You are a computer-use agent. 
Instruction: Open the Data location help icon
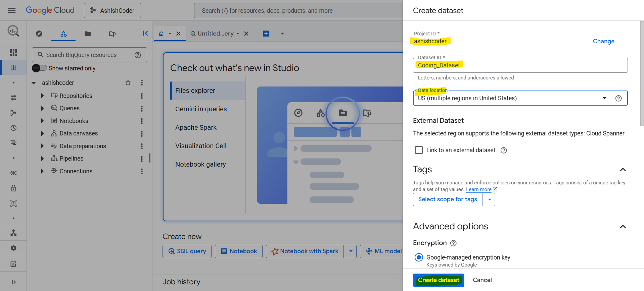tap(618, 98)
